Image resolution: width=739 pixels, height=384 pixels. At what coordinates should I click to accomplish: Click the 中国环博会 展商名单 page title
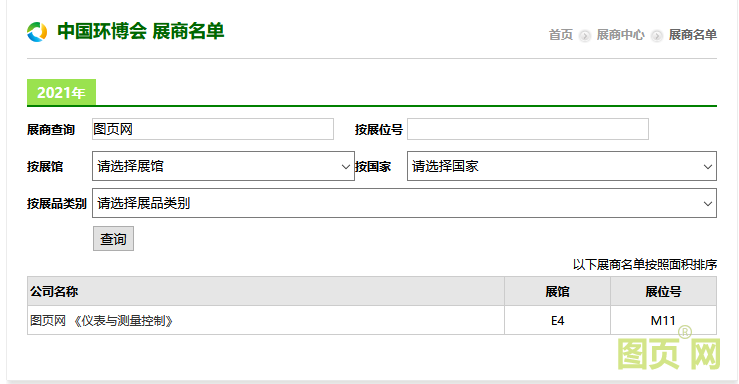140,32
